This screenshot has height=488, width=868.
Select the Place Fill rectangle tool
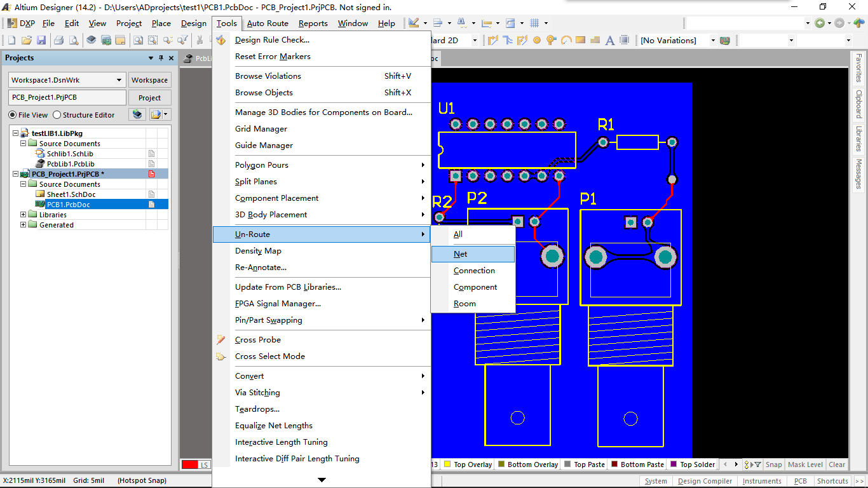(x=580, y=40)
